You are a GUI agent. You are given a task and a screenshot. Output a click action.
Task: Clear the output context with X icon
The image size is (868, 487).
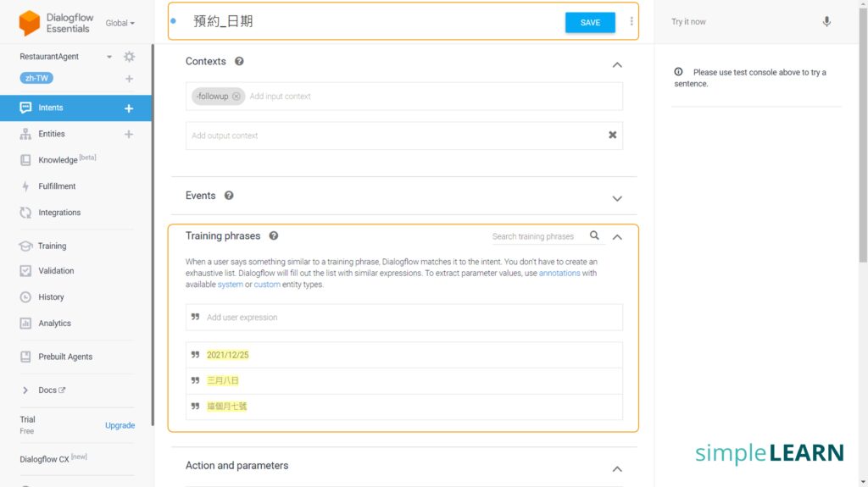[x=613, y=135]
